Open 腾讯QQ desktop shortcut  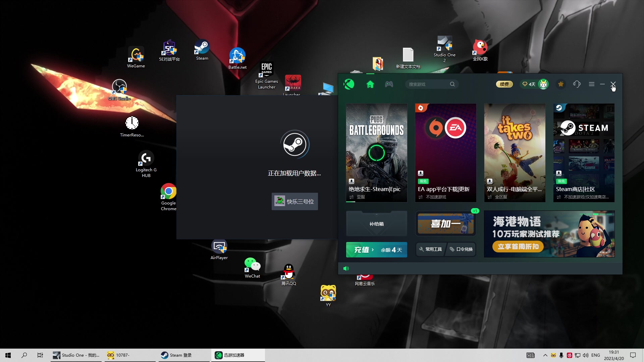(289, 275)
